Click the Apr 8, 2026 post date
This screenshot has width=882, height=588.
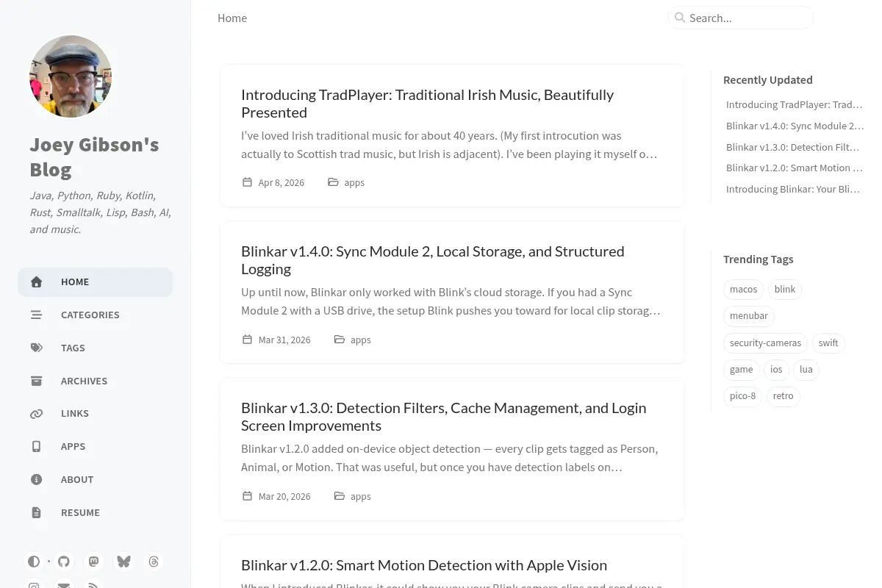pyautogui.click(x=282, y=182)
